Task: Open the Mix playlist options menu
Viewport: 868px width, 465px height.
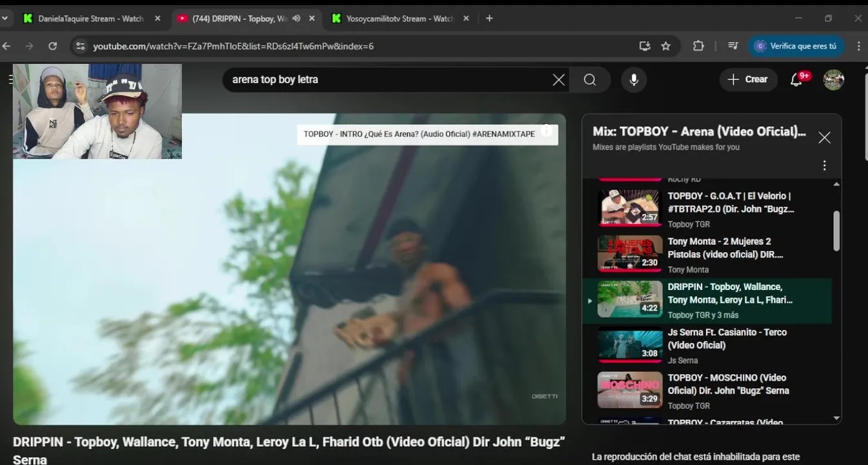Action: click(x=824, y=166)
